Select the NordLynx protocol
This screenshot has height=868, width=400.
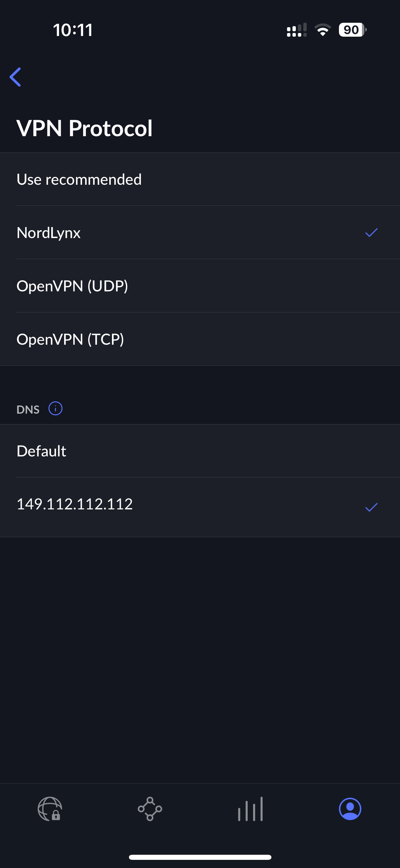pos(200,233)
